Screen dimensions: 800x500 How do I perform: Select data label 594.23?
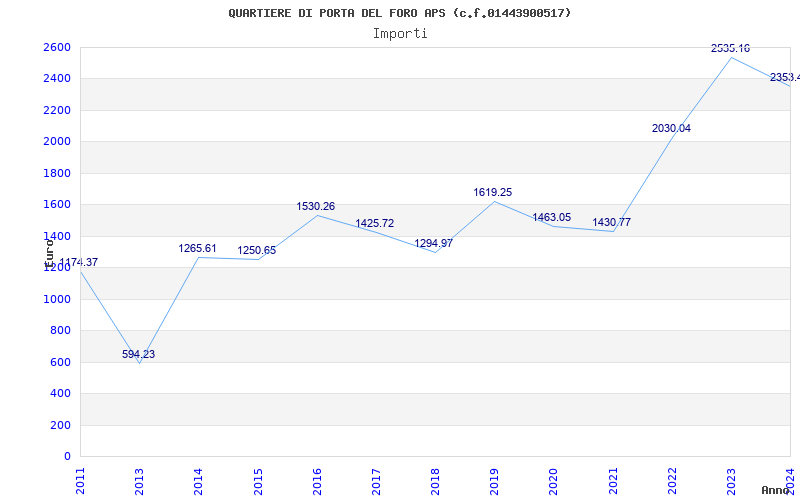coord(138,354)
